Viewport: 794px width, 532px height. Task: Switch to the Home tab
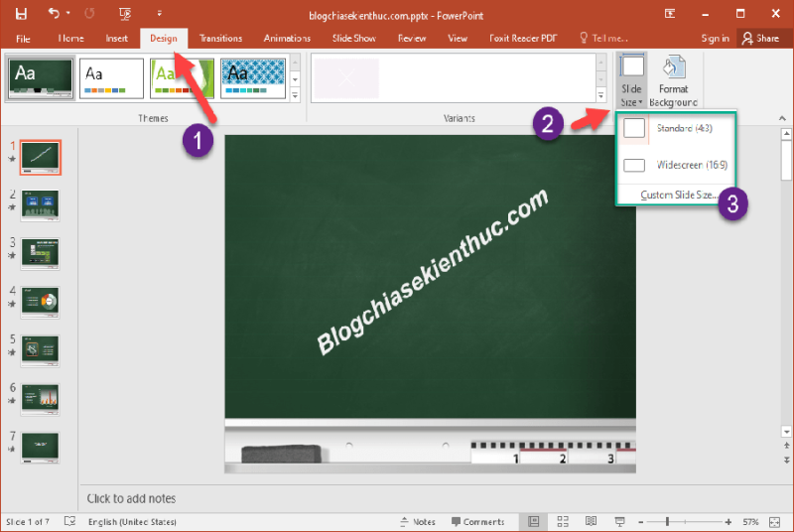tap(70, 39)
